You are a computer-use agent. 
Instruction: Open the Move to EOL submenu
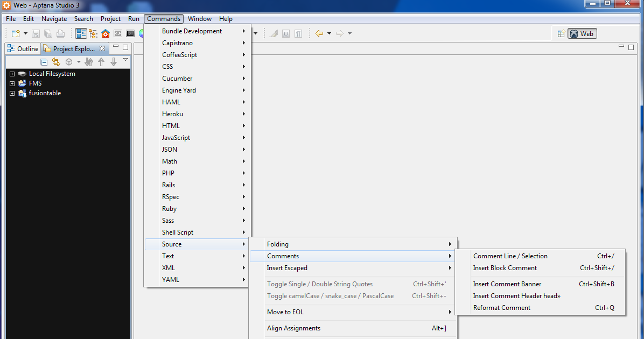353,312
